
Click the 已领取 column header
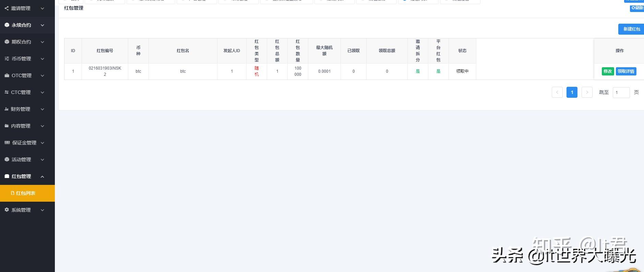click(354, 51)
